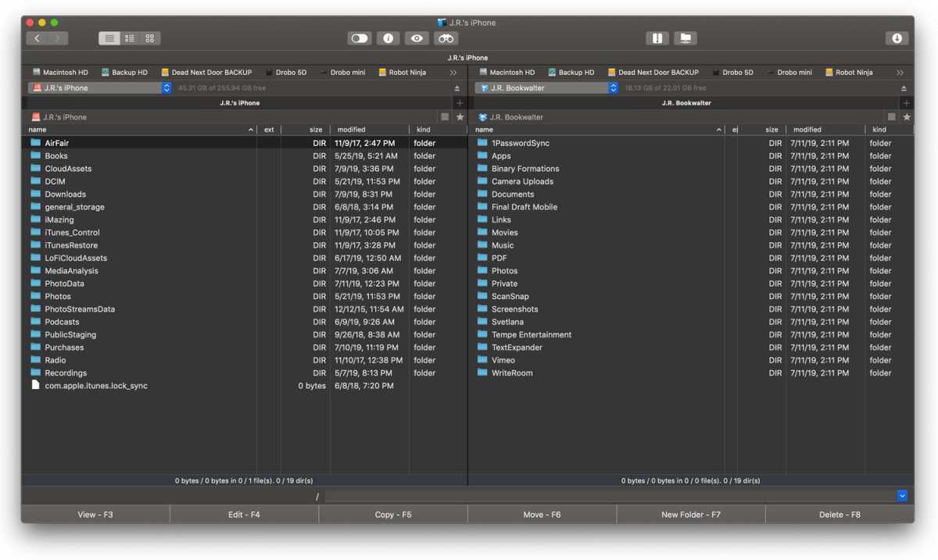Click View - F3 button
The width and height of the screenshot is (938, 560).
coord(95,515)
